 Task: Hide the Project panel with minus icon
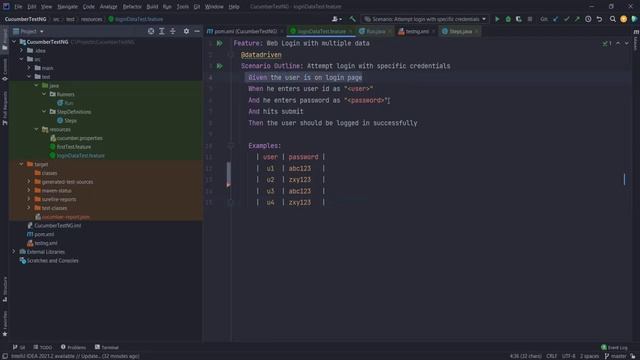(197, 31)
